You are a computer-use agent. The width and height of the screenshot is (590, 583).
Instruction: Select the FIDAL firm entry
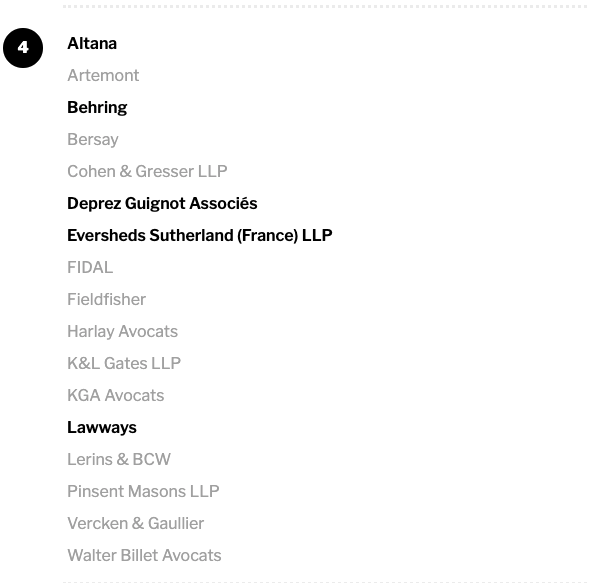point(90,268)
